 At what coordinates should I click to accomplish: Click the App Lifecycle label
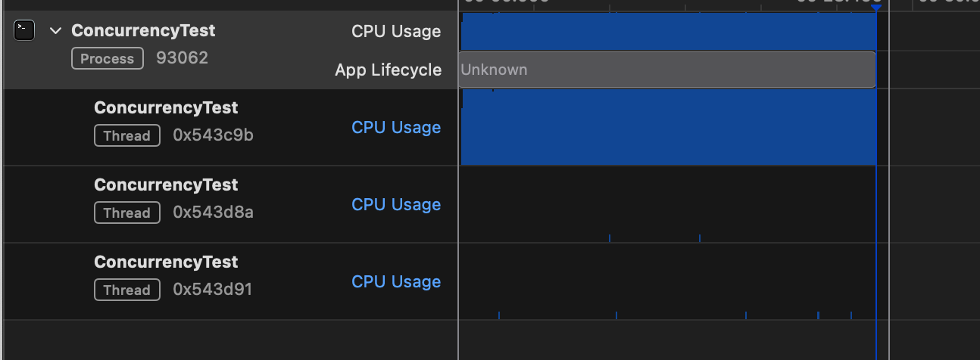point(389,70)
